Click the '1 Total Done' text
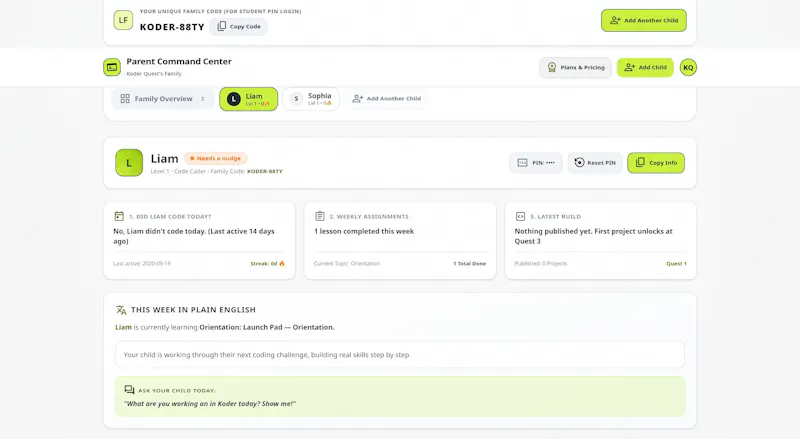Viewport: 800px width, 439px height. (x=469, y=264)
